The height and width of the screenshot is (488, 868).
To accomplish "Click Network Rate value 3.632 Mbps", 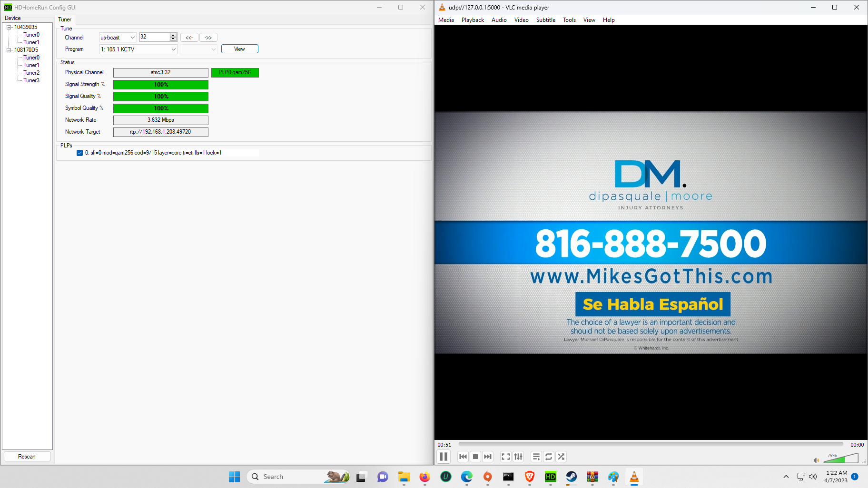I will coord(161,120).
